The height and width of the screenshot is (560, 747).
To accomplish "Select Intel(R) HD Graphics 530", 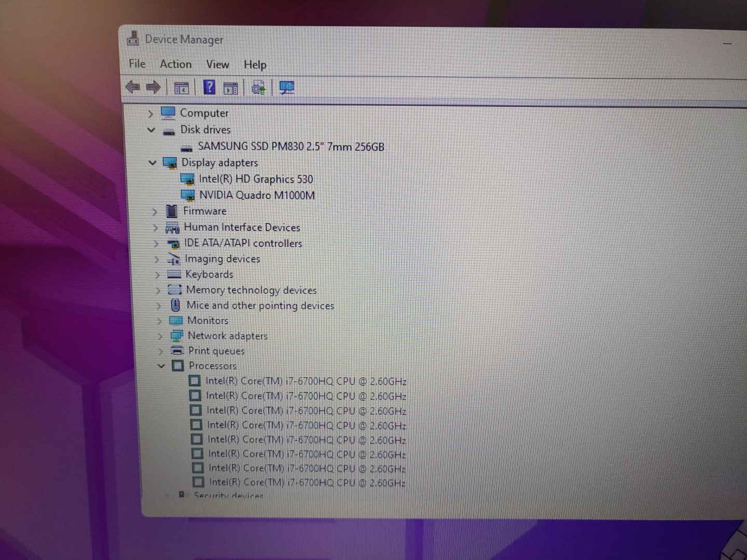I will tap(256, 179).
